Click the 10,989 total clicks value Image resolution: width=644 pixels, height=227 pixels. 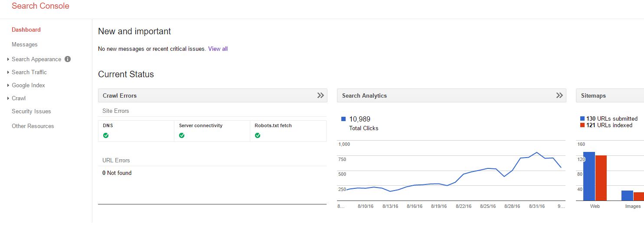(x=360, y=119)
